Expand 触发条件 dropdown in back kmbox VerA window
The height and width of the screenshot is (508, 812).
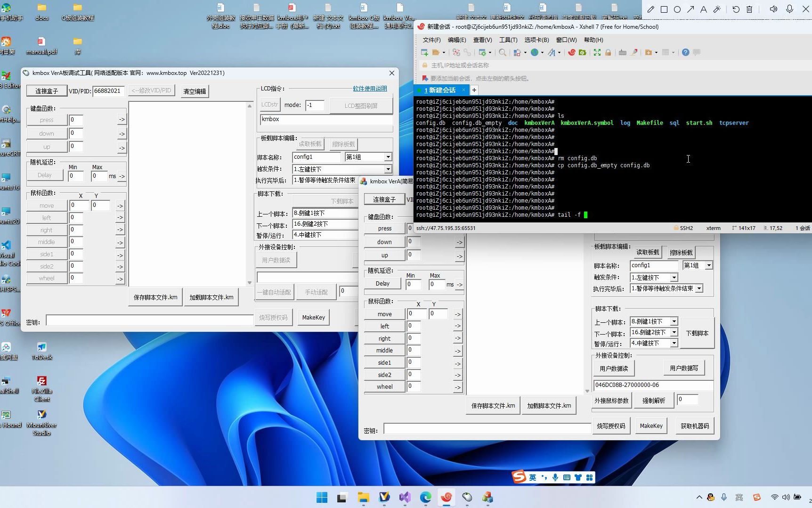point(388,169)
